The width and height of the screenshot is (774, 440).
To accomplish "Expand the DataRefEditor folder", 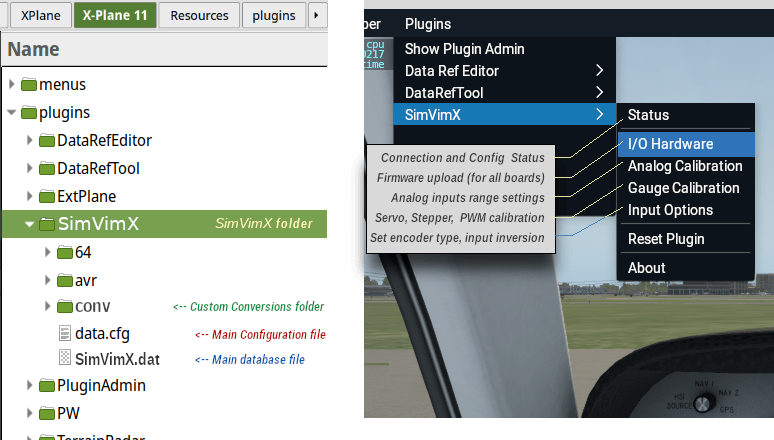I will point(30,140).
